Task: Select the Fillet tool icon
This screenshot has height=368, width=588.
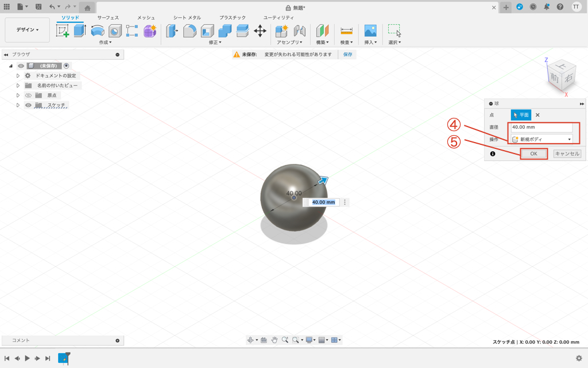Action: (189, 31)
